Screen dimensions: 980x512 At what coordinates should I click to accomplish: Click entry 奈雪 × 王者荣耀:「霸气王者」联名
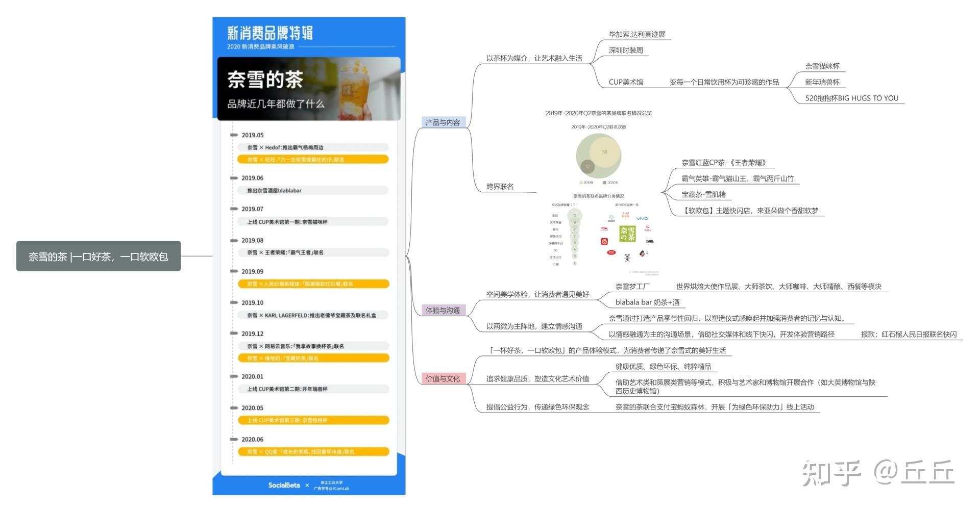click(313, 252)
